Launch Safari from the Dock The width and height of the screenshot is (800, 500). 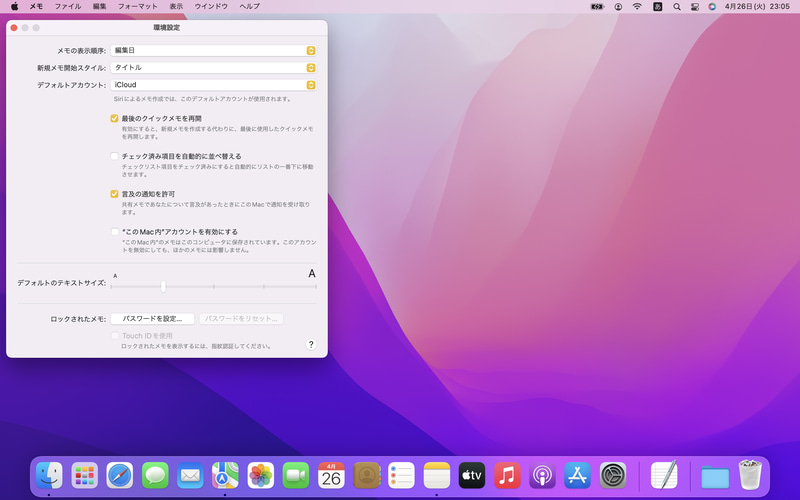(x=119, y=476)
